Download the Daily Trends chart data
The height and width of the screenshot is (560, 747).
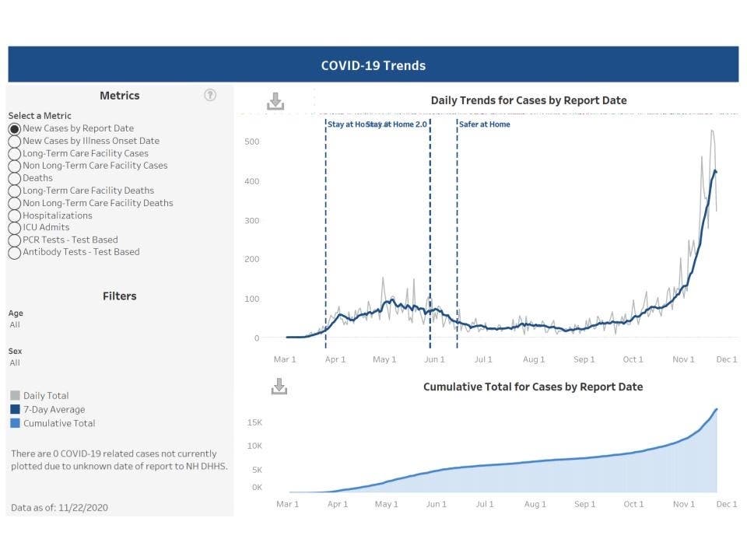click(275, 100)
